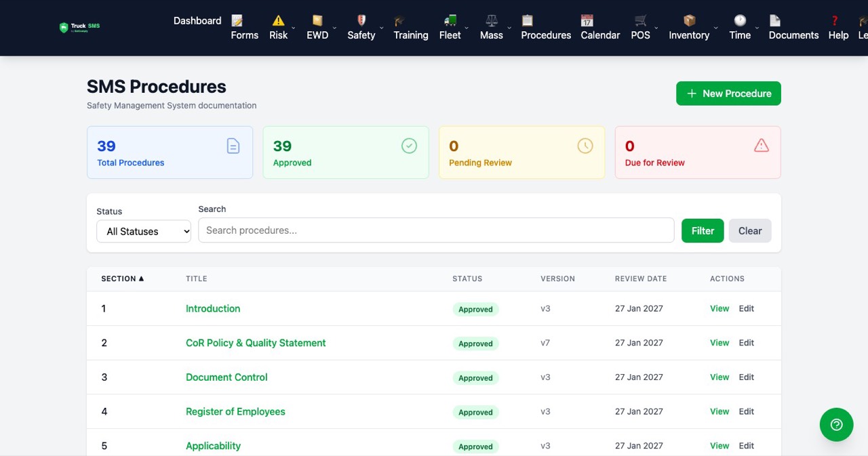The image size is (868, 456).
Task: Expand the Fleet navigation dropdown
Action: (x=467, y=28)
